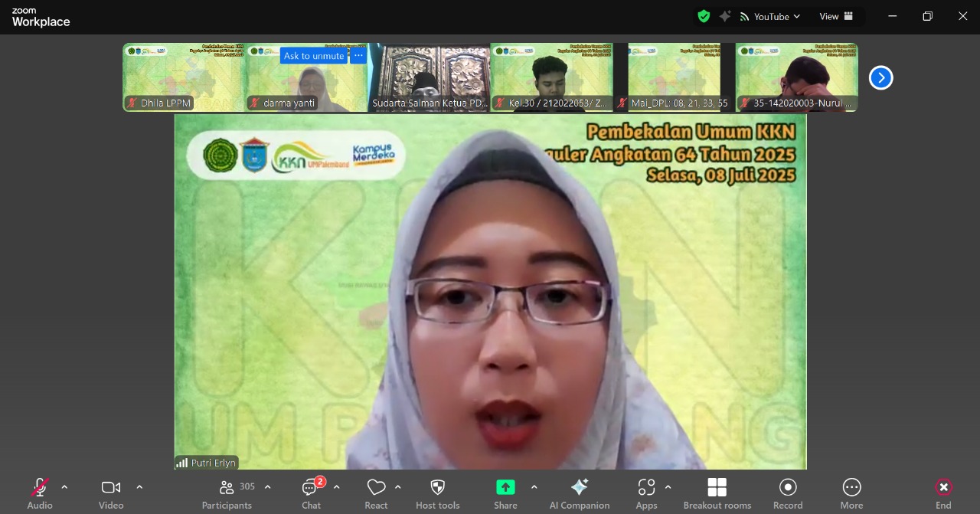Screen dimensions: 980x514
Task: Expand participants options chevron
Action: (x=267, y=487)
